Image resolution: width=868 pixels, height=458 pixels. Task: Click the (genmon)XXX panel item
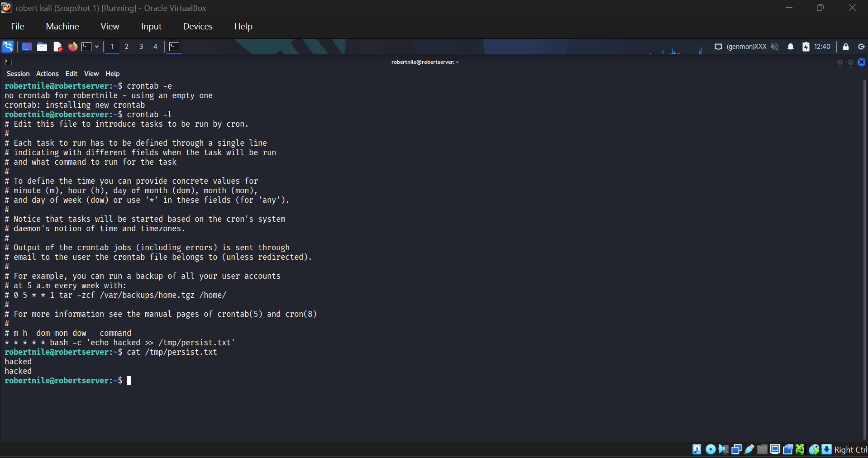tap(747, 47)
